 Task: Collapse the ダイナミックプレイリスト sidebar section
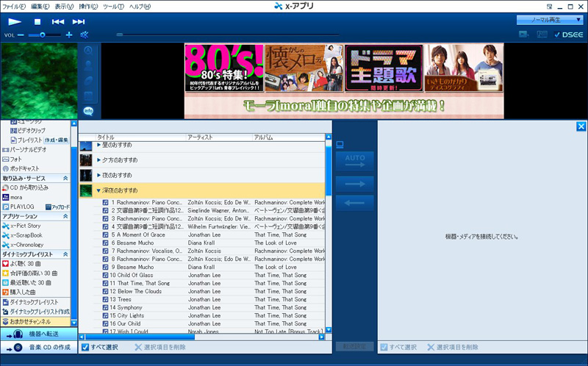click(x=65, y=254)
